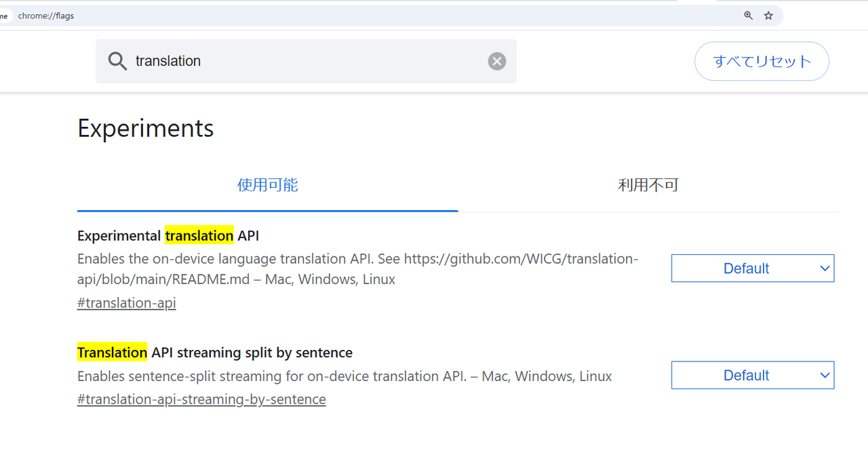This screenshot has width=868, height=455.
Task: Expand the chevron on the first Default selector
Action: coord(825,268)
